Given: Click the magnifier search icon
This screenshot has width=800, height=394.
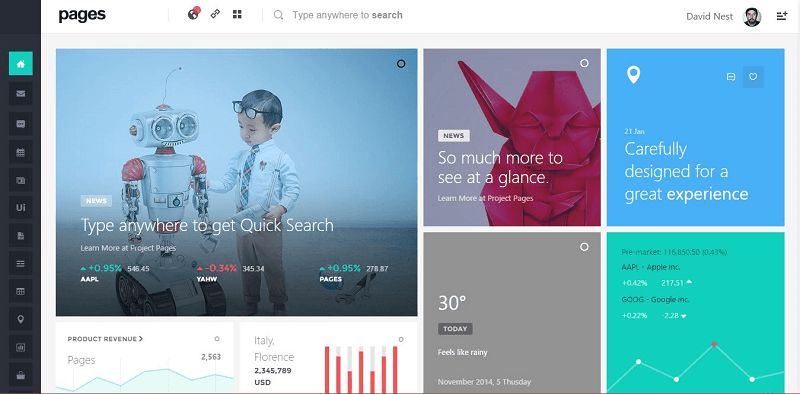Looking at the screenshot, I should [278, 15].
